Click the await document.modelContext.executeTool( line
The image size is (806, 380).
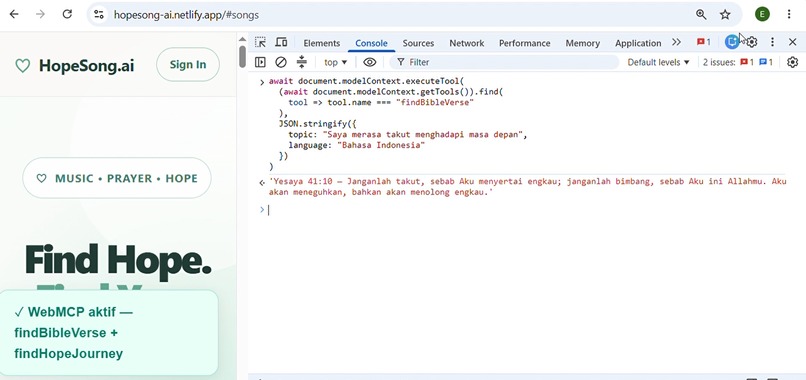coord(367,81)
